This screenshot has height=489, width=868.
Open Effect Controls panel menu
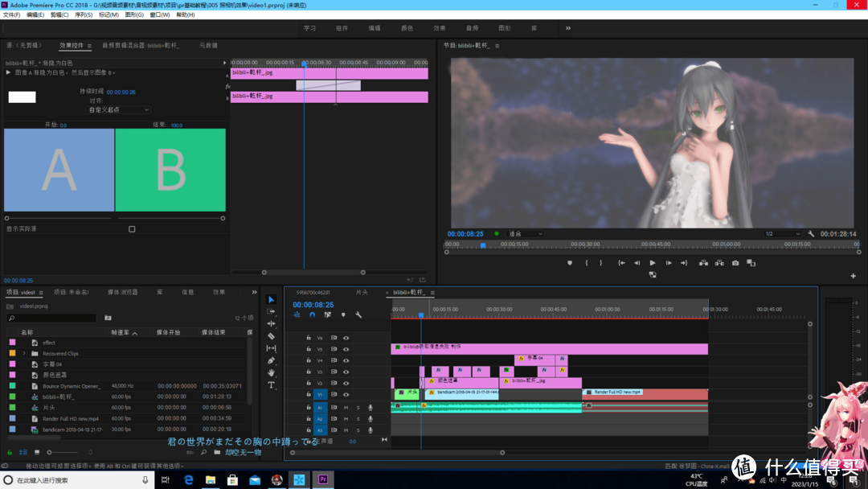[x=89, y=46]
